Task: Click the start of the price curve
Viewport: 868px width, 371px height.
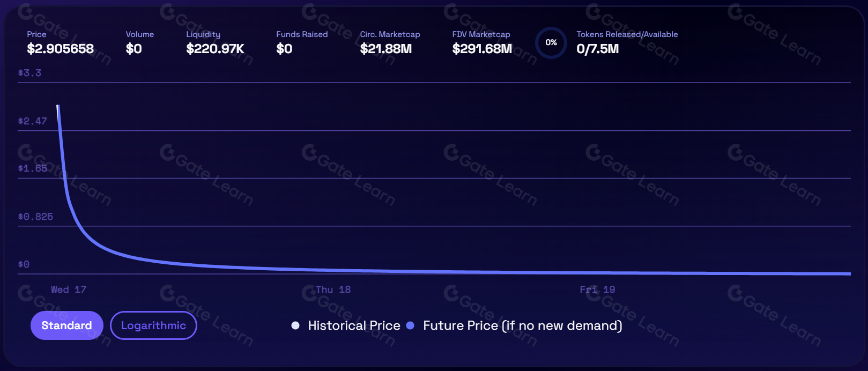Action: pos(58,106)
